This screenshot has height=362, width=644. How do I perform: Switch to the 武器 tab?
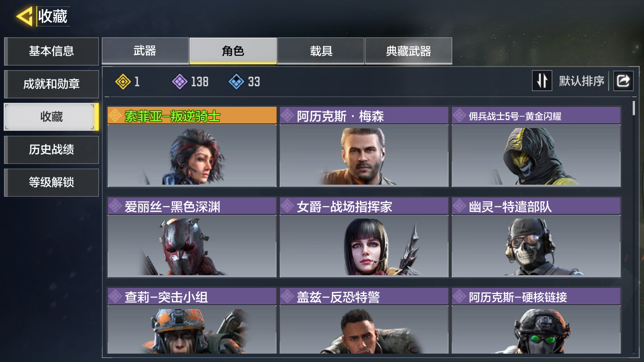(x=145, y=51)
